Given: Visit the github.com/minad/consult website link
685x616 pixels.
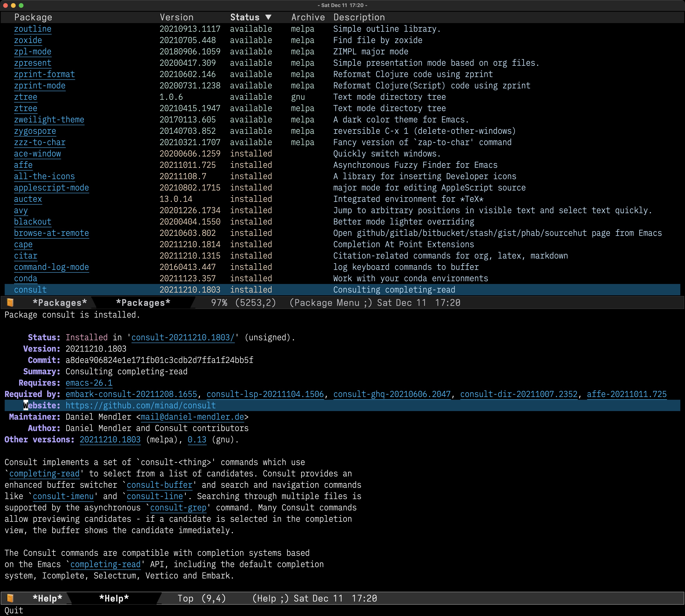Looking at the screenshot, I should tap(141, 405).
